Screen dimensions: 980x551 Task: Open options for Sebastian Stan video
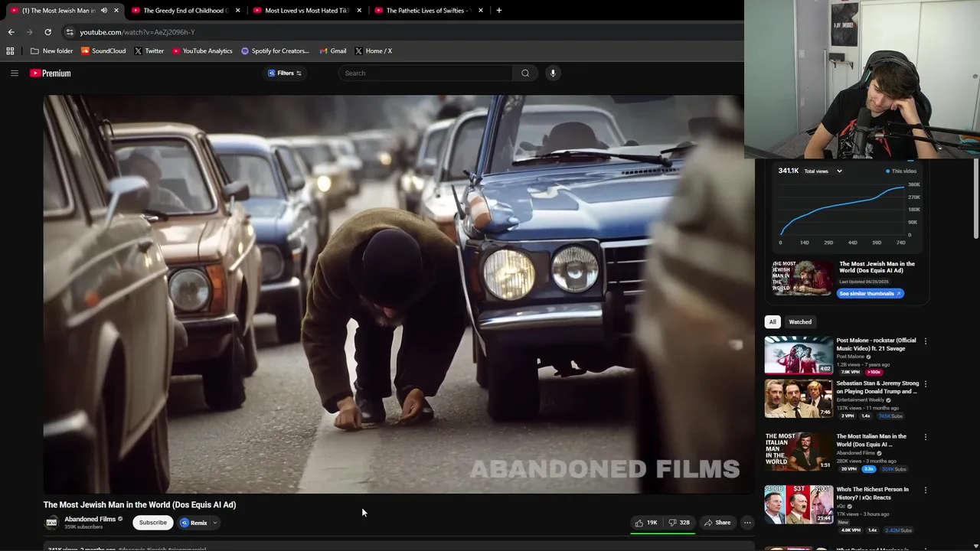pyautogui.click(x=926, y=384)
